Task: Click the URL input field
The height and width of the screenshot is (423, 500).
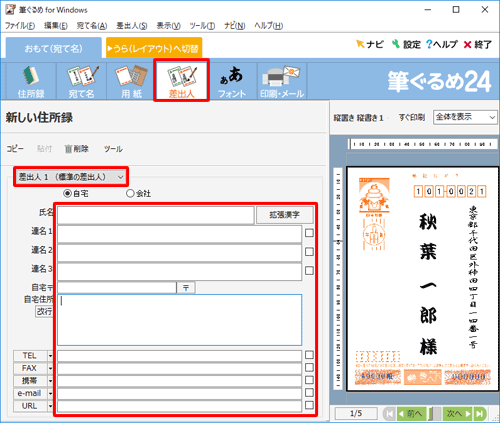Action: tap(179, 406)
